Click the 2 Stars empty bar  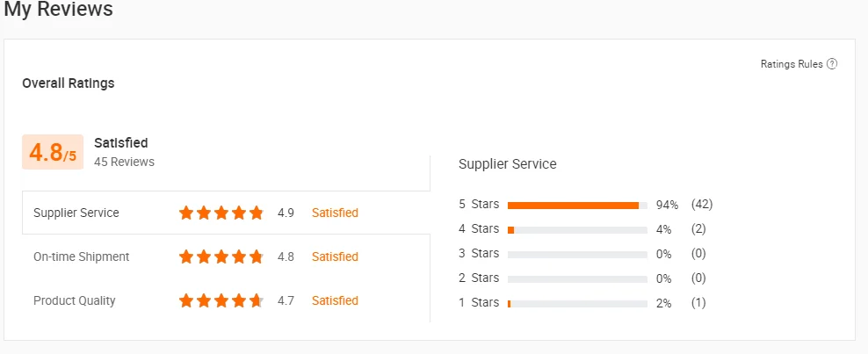[x=577, y=278]
